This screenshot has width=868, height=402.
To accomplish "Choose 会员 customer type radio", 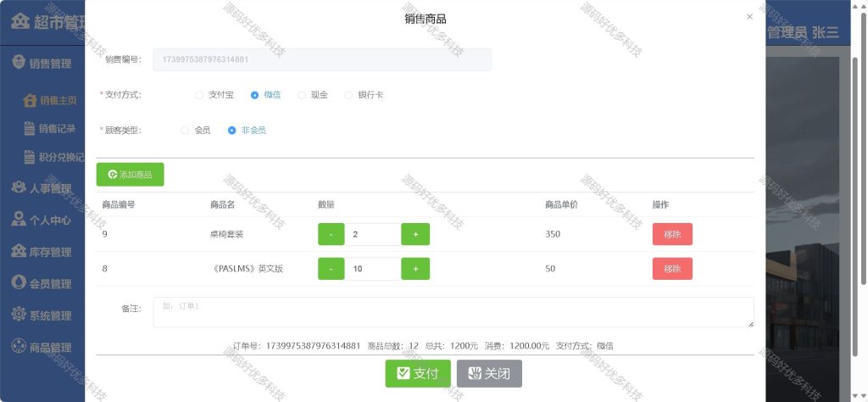I will tap(185, 131).
